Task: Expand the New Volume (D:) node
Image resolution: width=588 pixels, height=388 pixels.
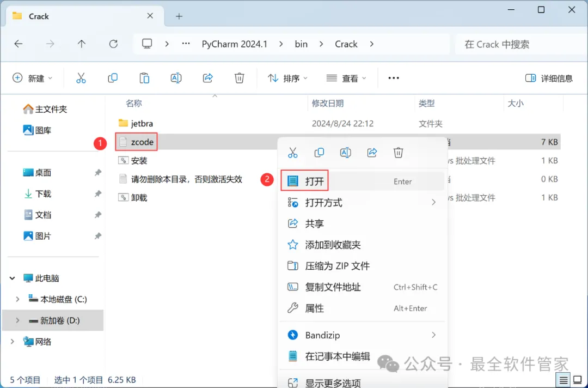Action: 17,320
